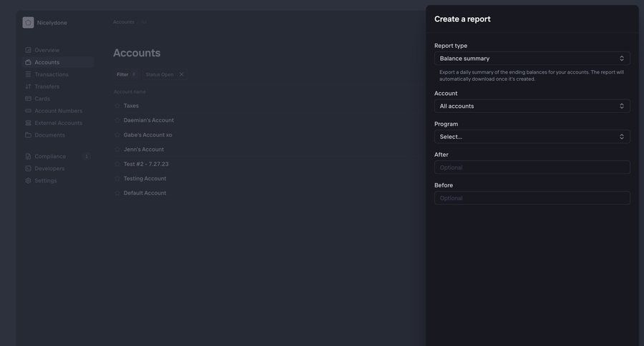Click the Report type dropdown chevron arrows
This screenshot has height=346, width=644.
pyautogui.click(x=621, y=59)
